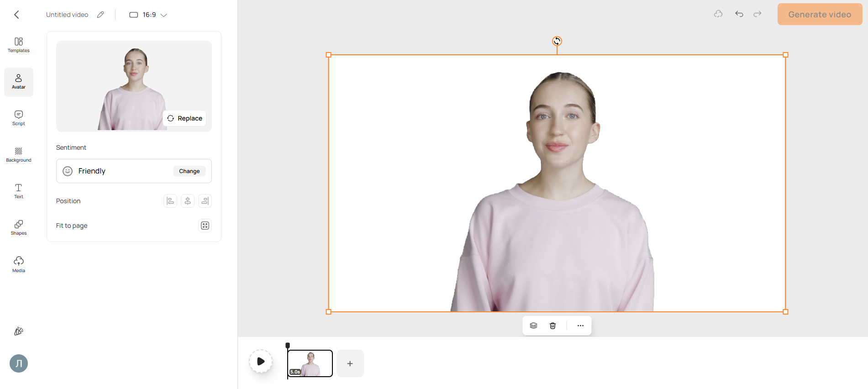Image resolution: width=868 pixels, height=389 pixels.
Task: Open the Script panel
Action: (x=19, y=118)
